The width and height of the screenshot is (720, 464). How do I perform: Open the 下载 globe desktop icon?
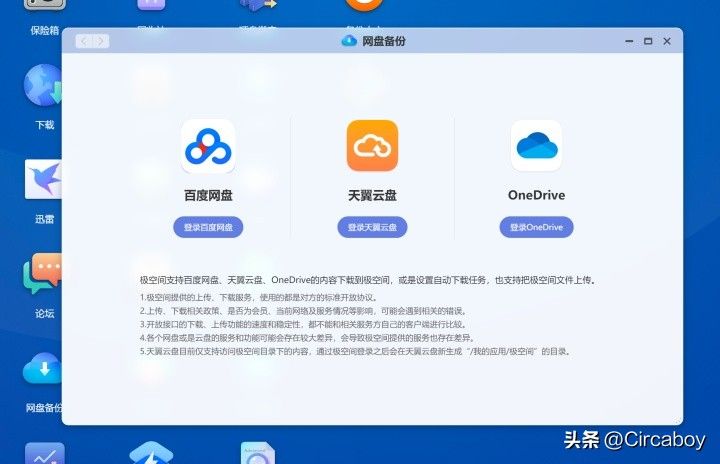43,86
